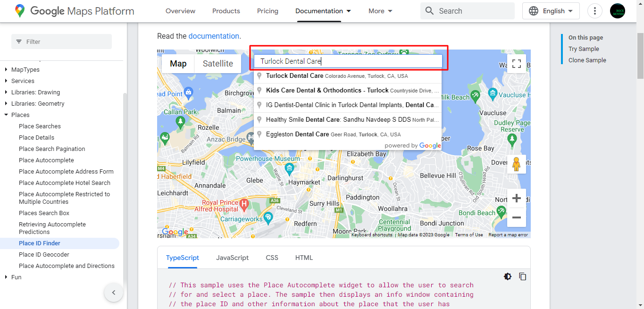644x309 pixels.
Task: Select the Map view button
Action: click(x=178, y=64)
